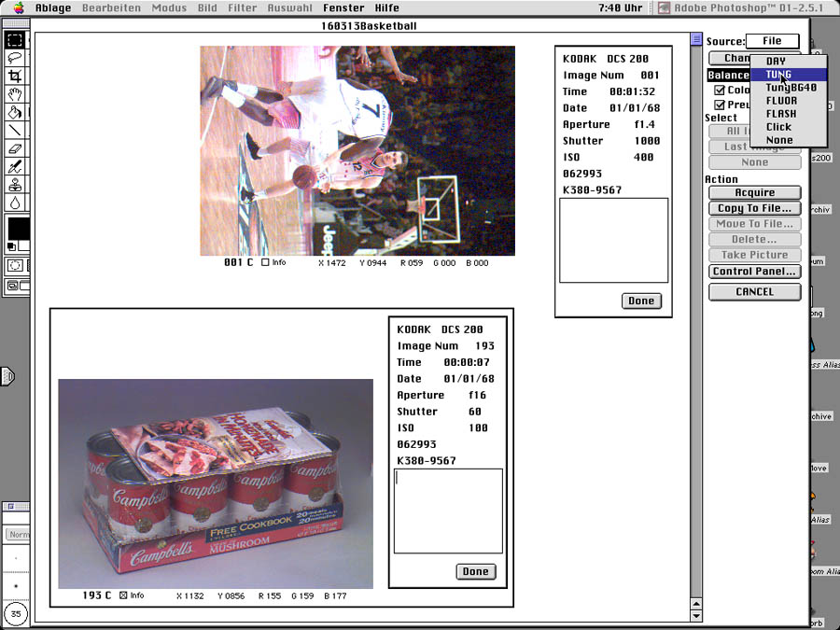Open the Fenster menu
Viewport: 840px width, 630px height.
(x=343, y=7)
